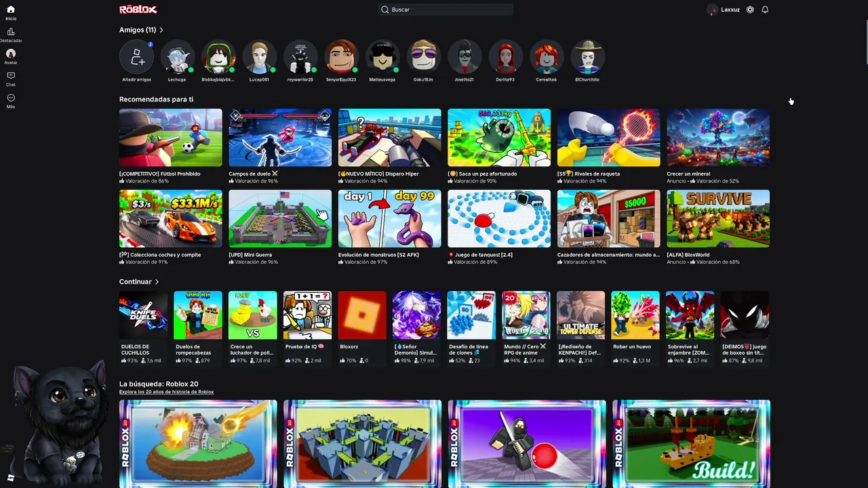
Task: Open the Roblox 20 Build! boat card
Action: click(x=691, y=444)
